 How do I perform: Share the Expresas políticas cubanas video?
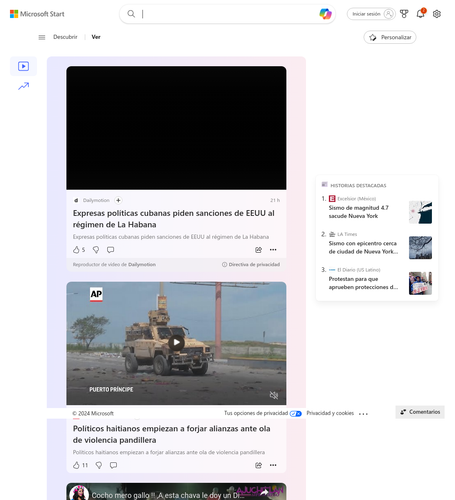pos(258,250)
